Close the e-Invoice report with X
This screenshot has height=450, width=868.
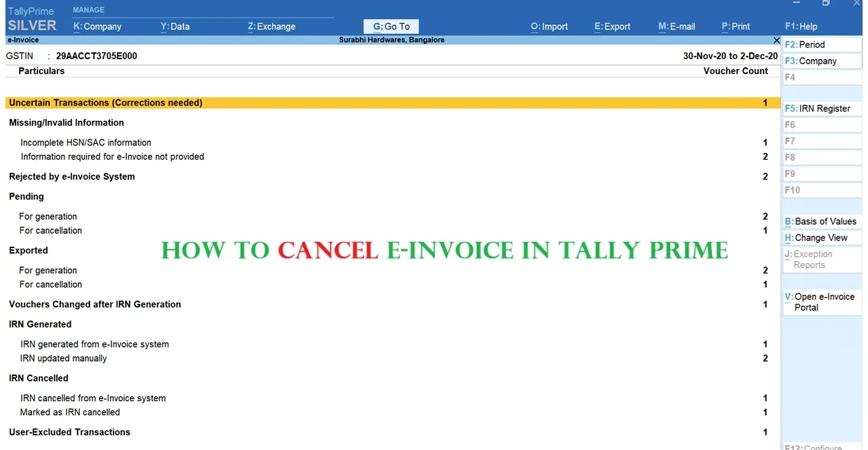point(777,40)
